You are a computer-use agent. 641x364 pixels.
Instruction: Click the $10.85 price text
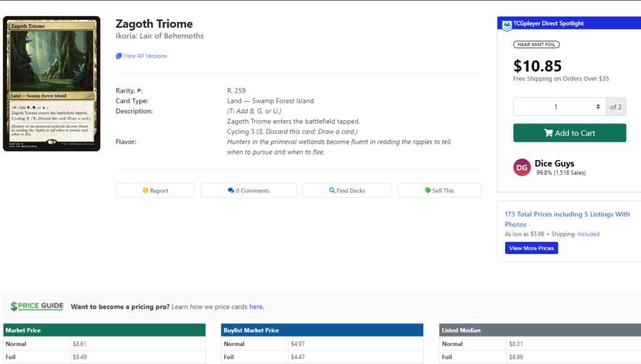click(538, 66)
